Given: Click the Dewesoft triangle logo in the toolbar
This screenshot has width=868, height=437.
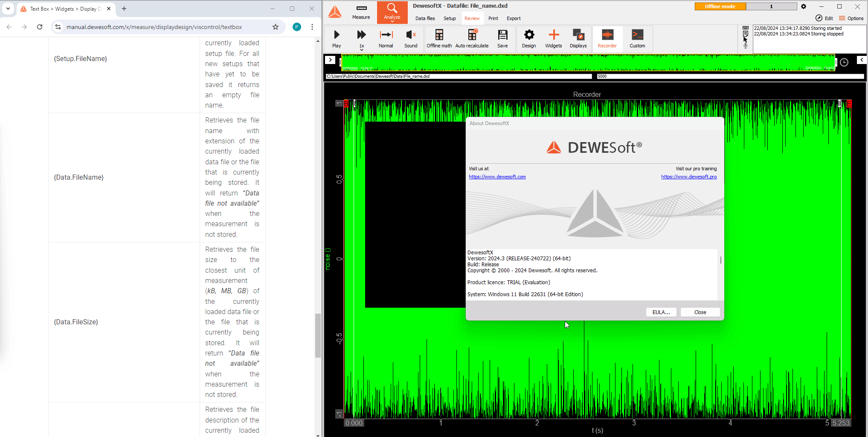Looking at the screenshot, I should point(335,12).
